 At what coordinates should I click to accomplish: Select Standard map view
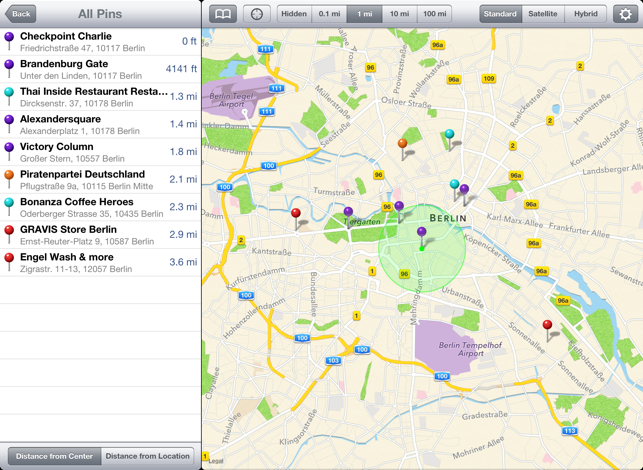tap(499, 14)
